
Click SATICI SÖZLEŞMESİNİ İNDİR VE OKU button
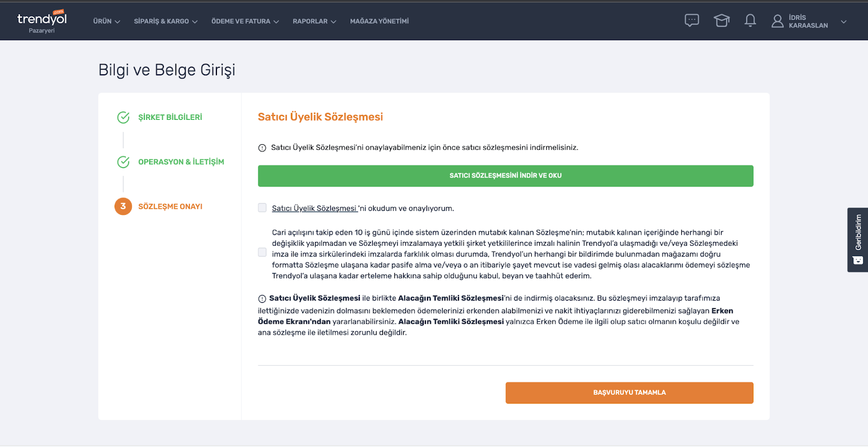pos(506,176)
